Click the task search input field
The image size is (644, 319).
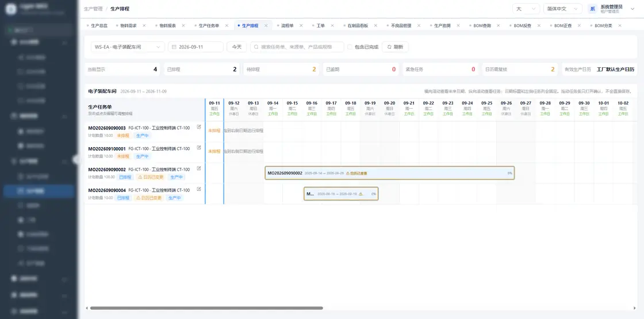[297, 47]
